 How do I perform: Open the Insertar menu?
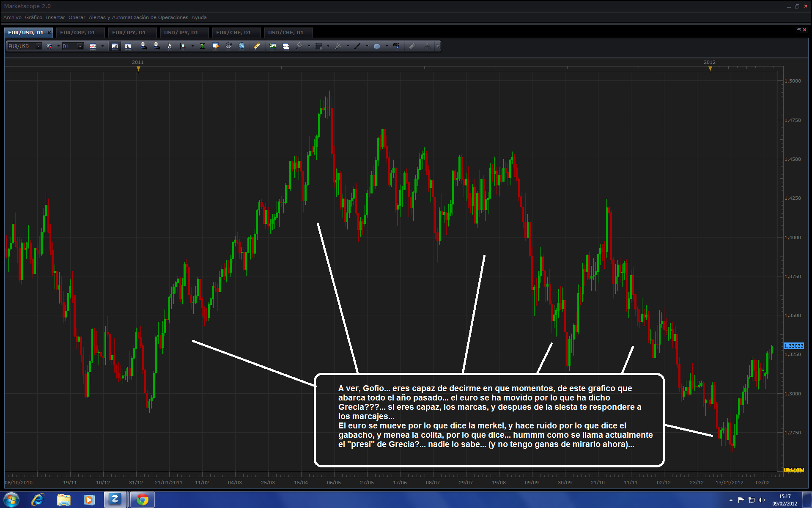pyautogui.click(x=55, y=17)
